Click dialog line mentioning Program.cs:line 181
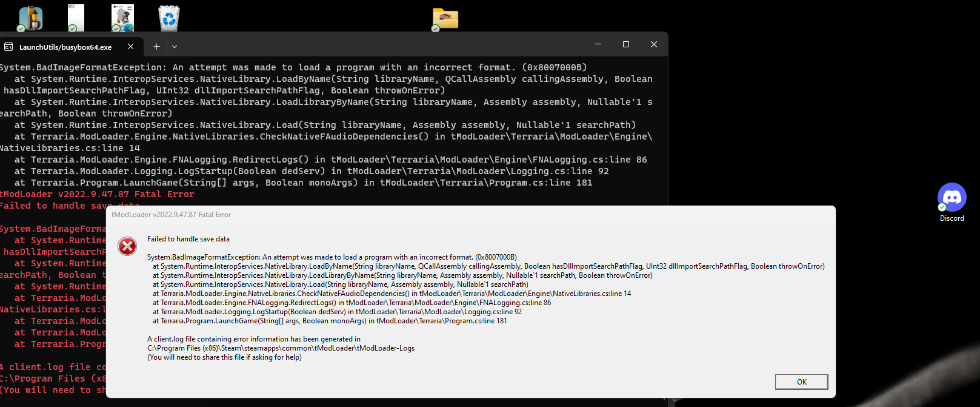Image resolution: width=980 pixels, height=407 pixels. pos(330,321)
